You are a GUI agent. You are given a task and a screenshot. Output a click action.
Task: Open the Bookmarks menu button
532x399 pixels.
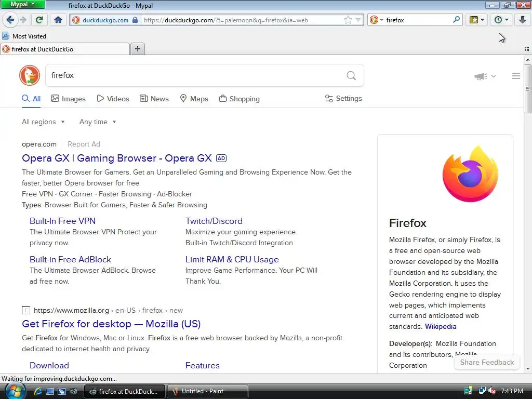point(477,20)
